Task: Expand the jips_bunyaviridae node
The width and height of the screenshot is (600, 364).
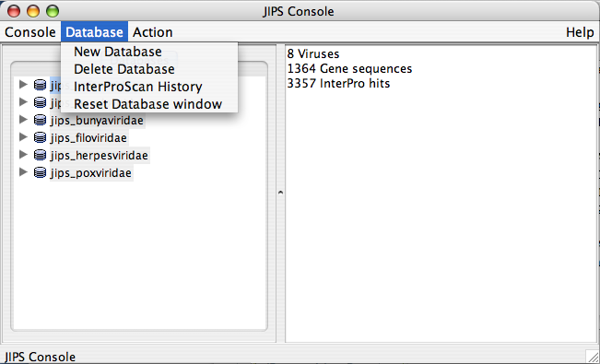Action: tap(23, 120)
